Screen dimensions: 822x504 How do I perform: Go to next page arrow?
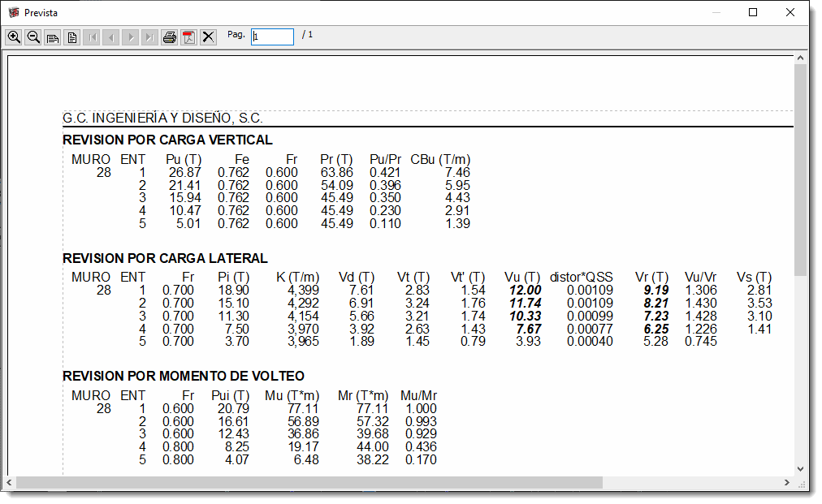click(x=131, y=37)
